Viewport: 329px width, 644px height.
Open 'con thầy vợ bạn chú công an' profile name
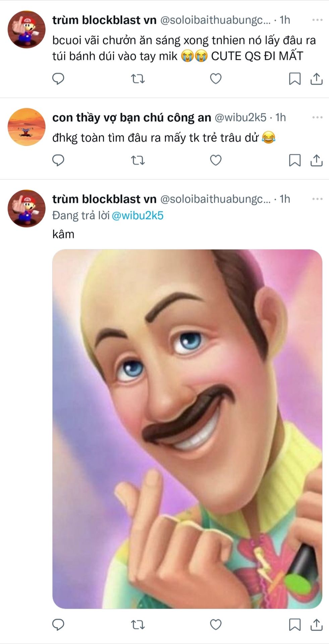[131, 117]
